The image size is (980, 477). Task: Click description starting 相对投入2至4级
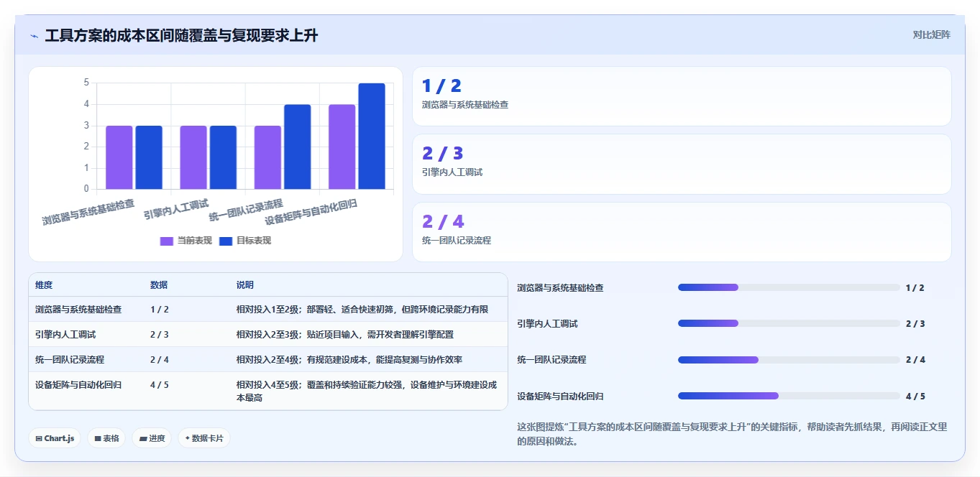(x=349, y=360)
